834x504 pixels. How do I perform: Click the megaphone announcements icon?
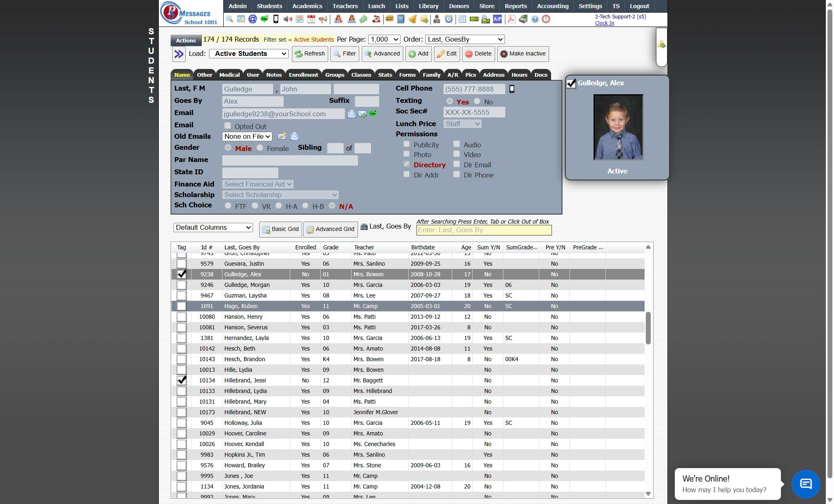pos(323,19)
